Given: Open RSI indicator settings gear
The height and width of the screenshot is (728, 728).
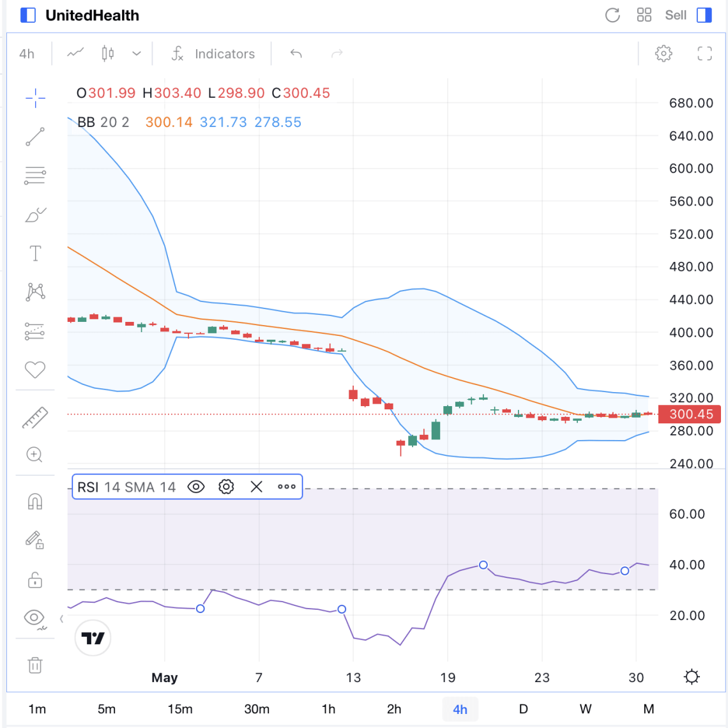Looking at the screenshot, I should pos(226,487).
